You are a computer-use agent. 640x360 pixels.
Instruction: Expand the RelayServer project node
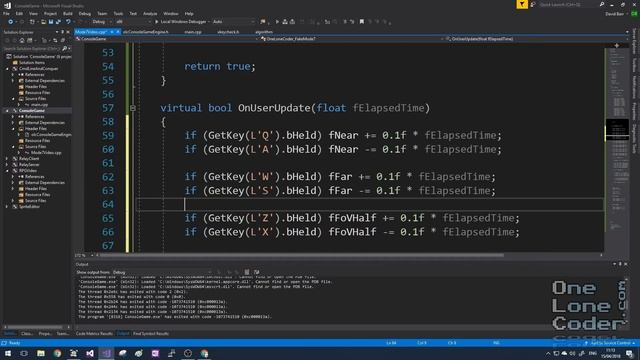pos(7,164)
